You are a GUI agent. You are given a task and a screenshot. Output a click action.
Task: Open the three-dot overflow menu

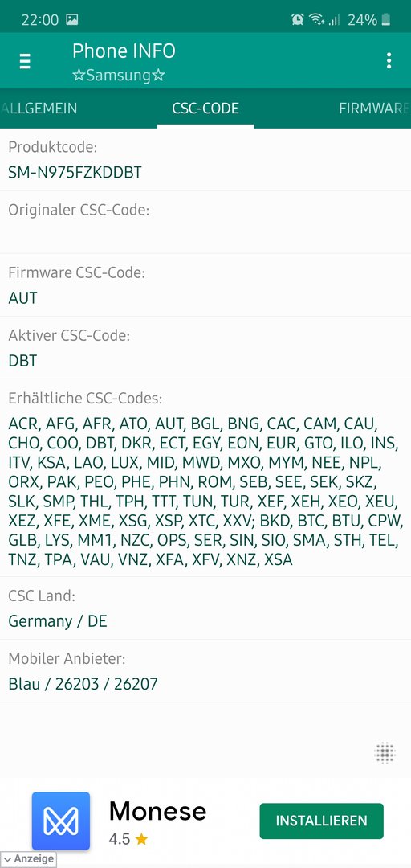[389, 60]
